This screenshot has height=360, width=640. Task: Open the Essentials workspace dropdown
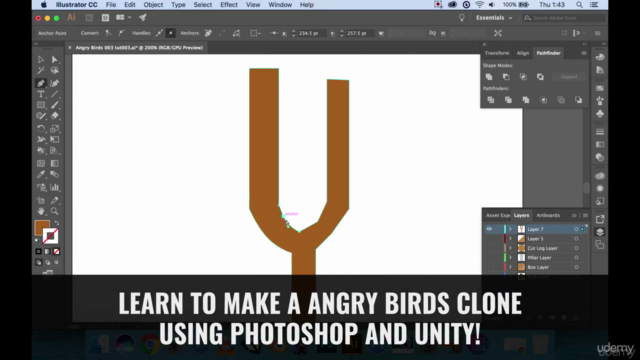(x=494, y=18)
